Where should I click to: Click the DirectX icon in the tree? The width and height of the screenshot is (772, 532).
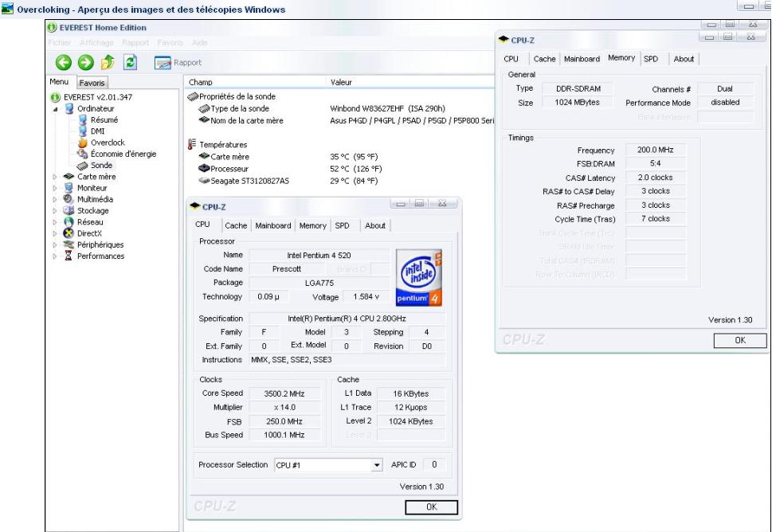pyautogui.click(x=69, y=233)
